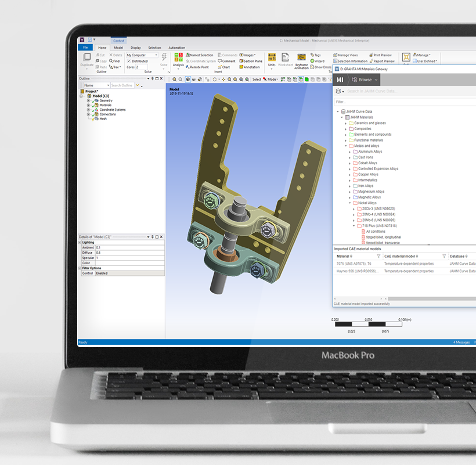The width and height of the screenshot is (476, 465).
Task: Click the Remote Point icon
Action: (x=197, y=67)
